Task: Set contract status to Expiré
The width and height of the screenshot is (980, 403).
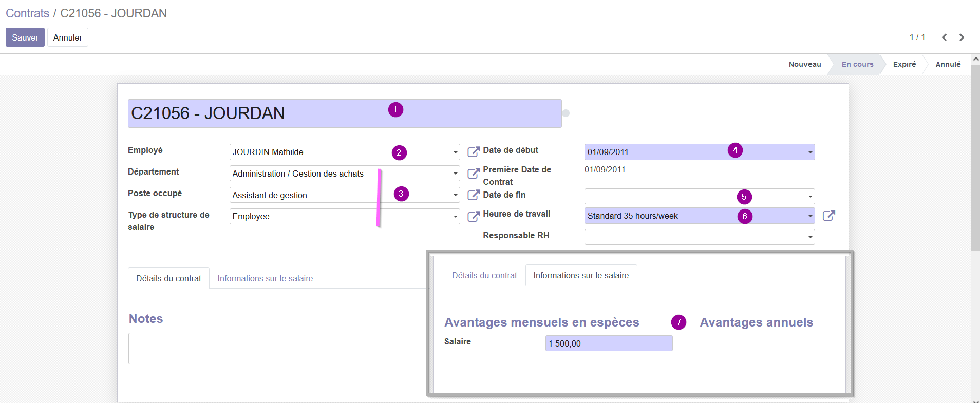Action: 904,64
